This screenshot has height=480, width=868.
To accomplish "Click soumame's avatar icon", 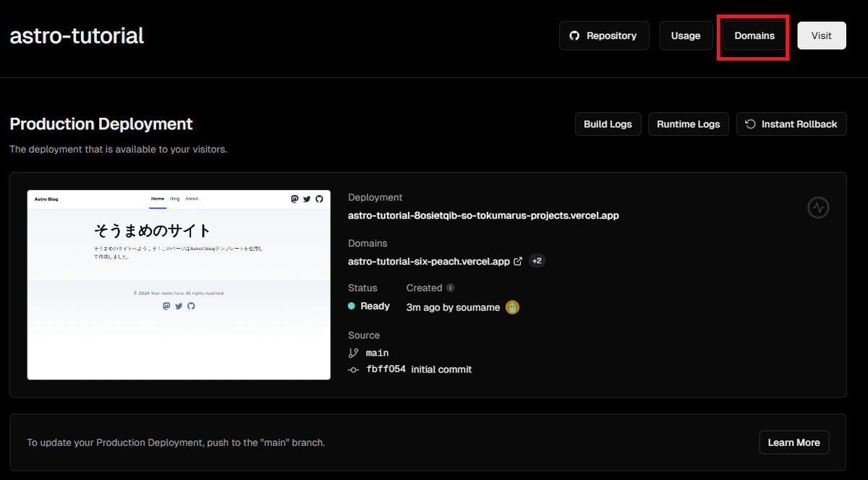I will 512,307.
